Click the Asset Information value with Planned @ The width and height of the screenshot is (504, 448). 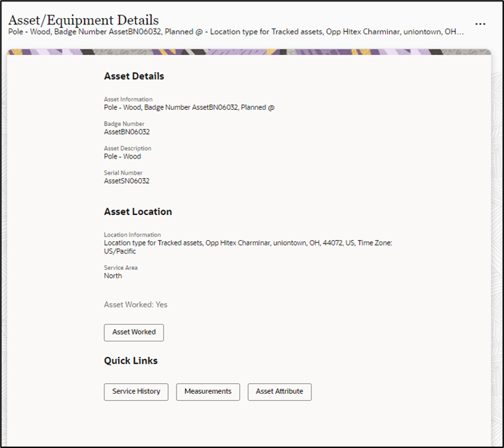click(x=189, y=107)
